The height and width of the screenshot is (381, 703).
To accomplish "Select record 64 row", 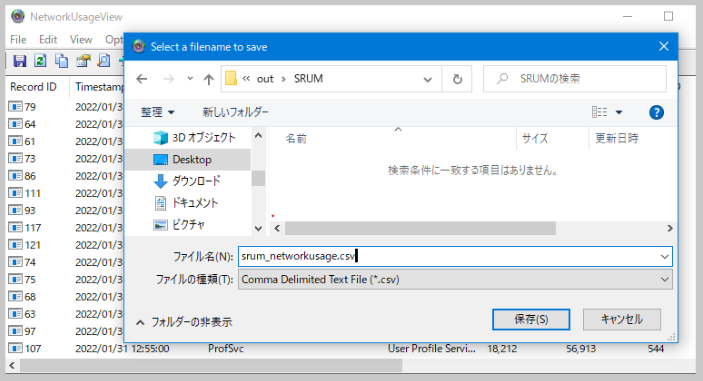I will 65,124.
